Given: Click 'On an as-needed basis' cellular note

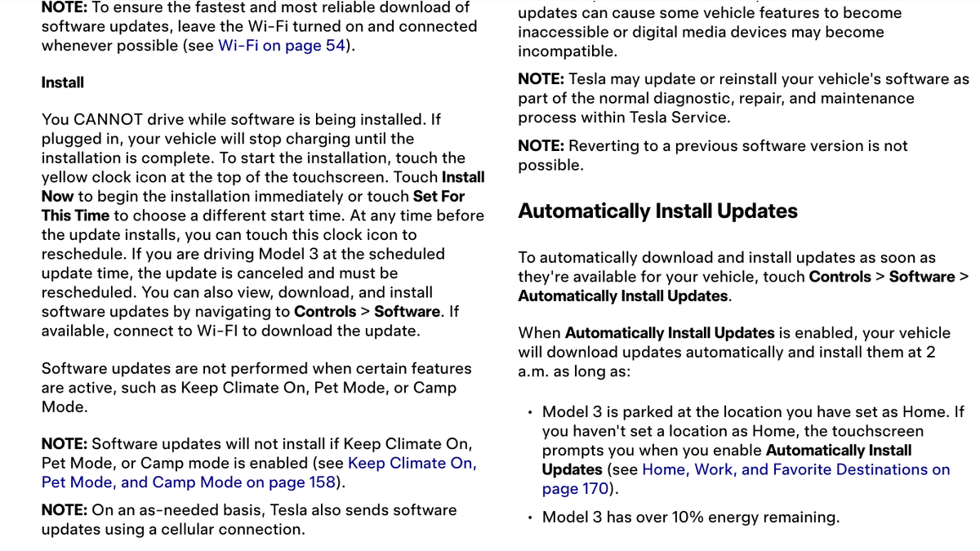Looking at the screenshot, I should click(x=249, y=519).
